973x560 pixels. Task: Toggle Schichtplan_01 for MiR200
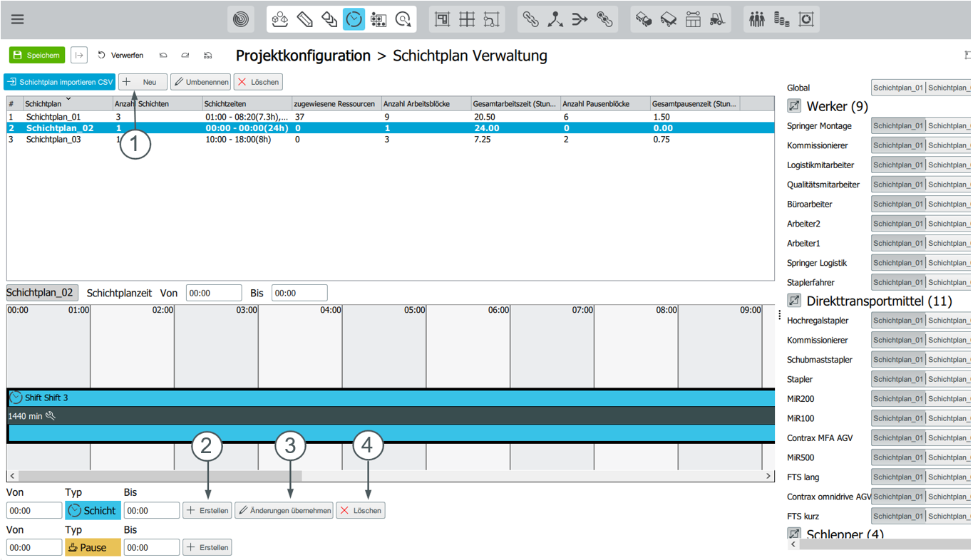coord(898,398)
